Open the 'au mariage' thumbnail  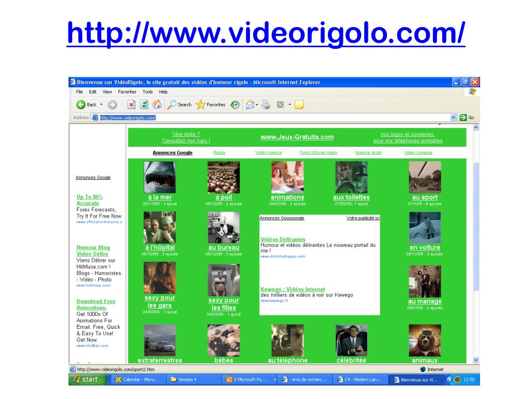pos(425,281)
